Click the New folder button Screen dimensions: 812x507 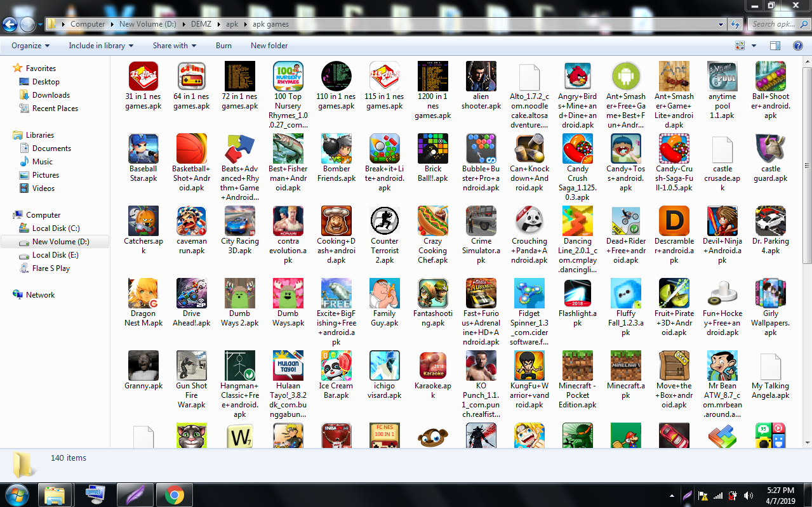pyautogui.click(x=269, y=46)
